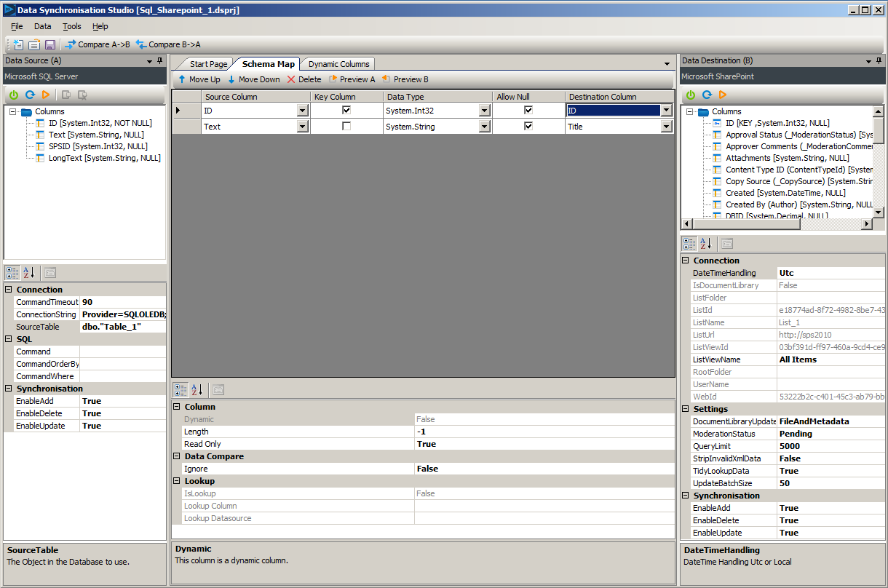This screenshot has height=588, width=888.
Task: Collapse Data Compare group in column properties
Action: [x=178, y=456]
